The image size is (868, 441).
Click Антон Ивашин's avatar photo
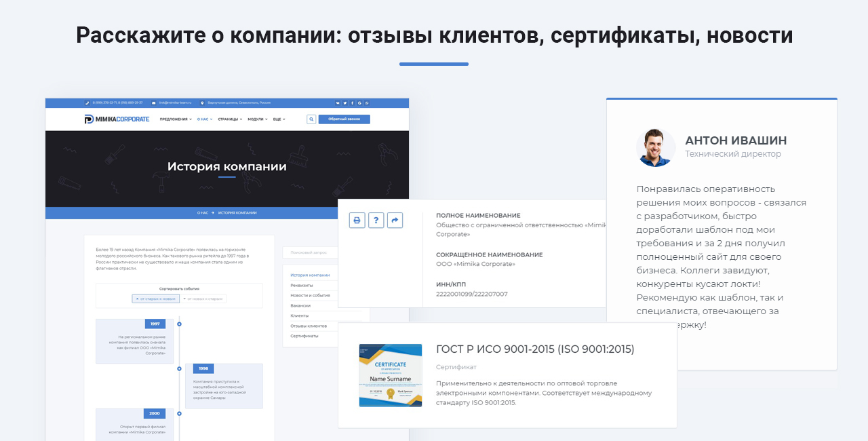(x=656, y=147)
